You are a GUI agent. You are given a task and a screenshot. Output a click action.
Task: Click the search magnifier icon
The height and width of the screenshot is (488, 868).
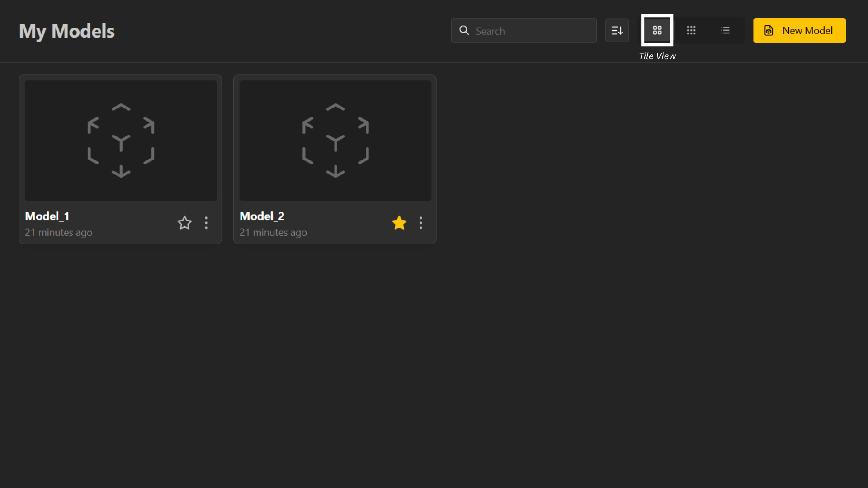464,30
